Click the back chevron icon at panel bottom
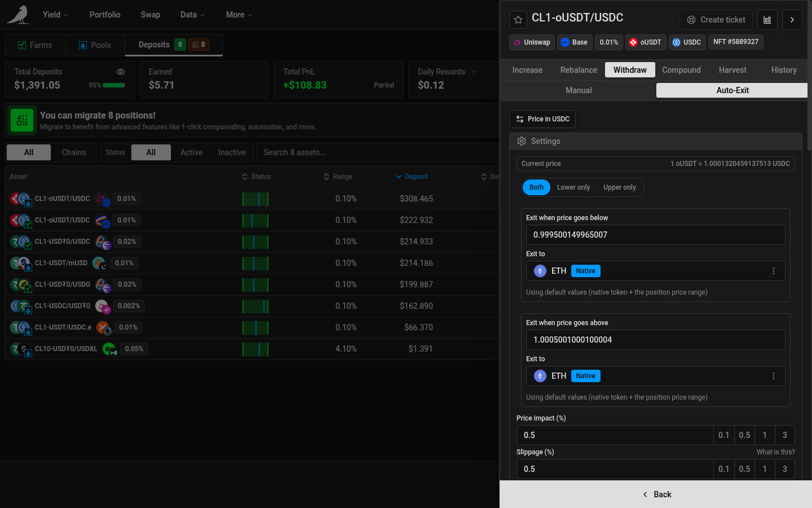The width and height of the screenshot is (812, 508). (645, 494)
